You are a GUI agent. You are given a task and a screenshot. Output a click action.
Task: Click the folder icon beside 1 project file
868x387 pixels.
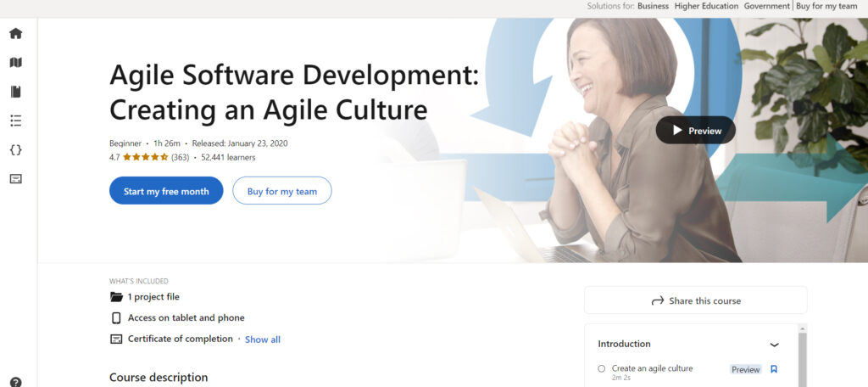pyautogui.click(x=116, y=297)
